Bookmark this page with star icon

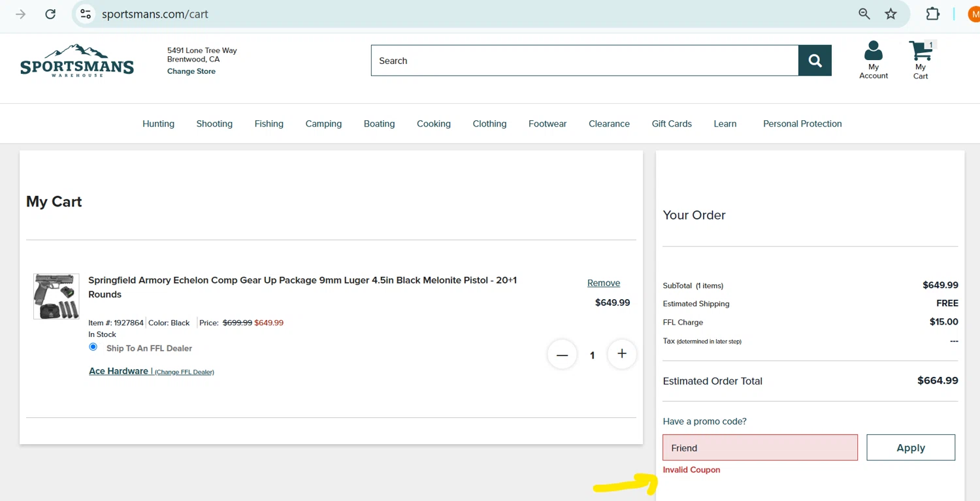click(x=890, y=14)
